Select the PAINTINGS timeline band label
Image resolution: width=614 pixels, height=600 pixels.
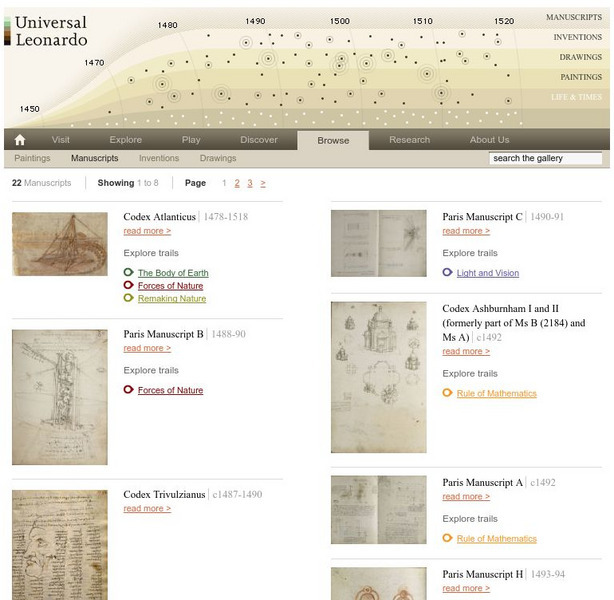581,77
